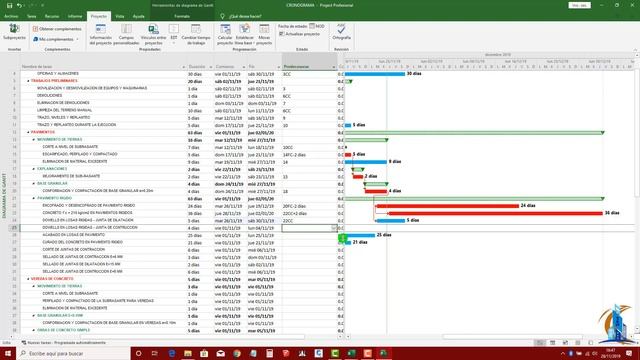This screenshot has width=640, height=360.
Task: Click Establecer línea base
Action: pyautogui.click(x=244, y=34)
